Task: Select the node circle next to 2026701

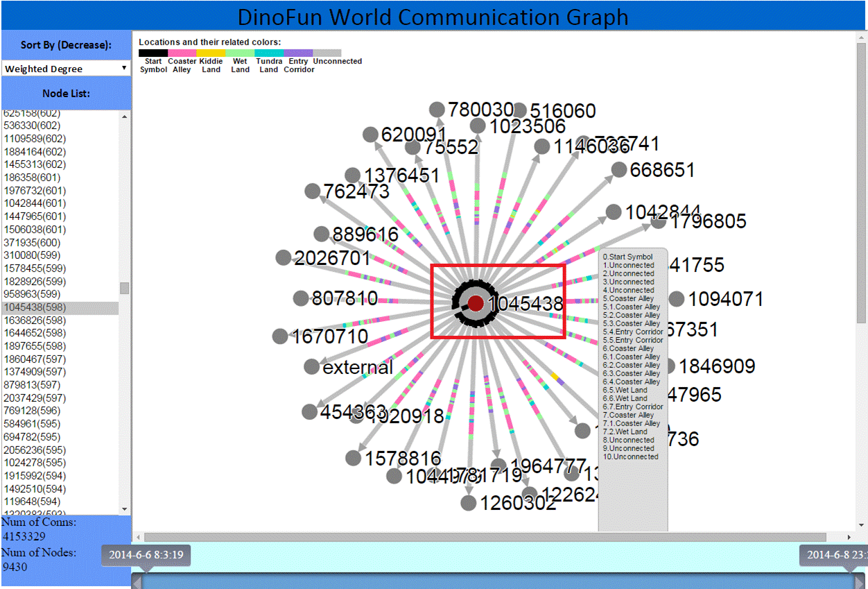Action: click(283, 258)
